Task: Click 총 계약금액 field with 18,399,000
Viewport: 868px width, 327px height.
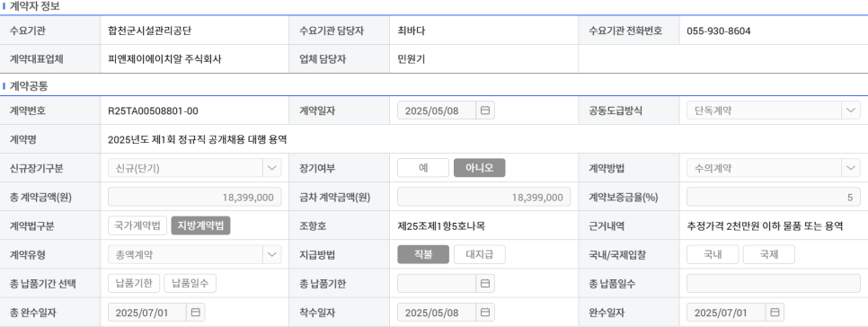Action: click(194, 197)
